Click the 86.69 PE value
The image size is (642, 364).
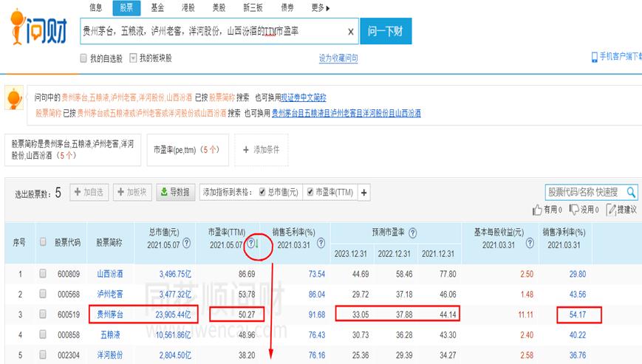[x=247, y=274]
